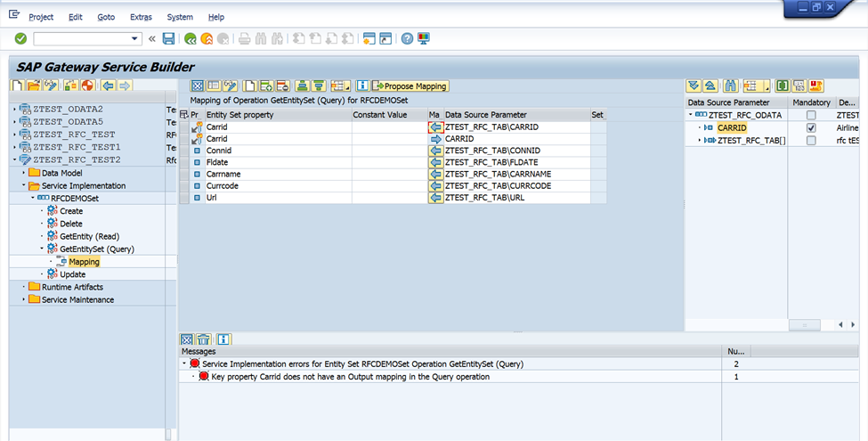Click the Sort Descending icon in mapping toolbar
The image size is (868, 441).
coord(319,86)
